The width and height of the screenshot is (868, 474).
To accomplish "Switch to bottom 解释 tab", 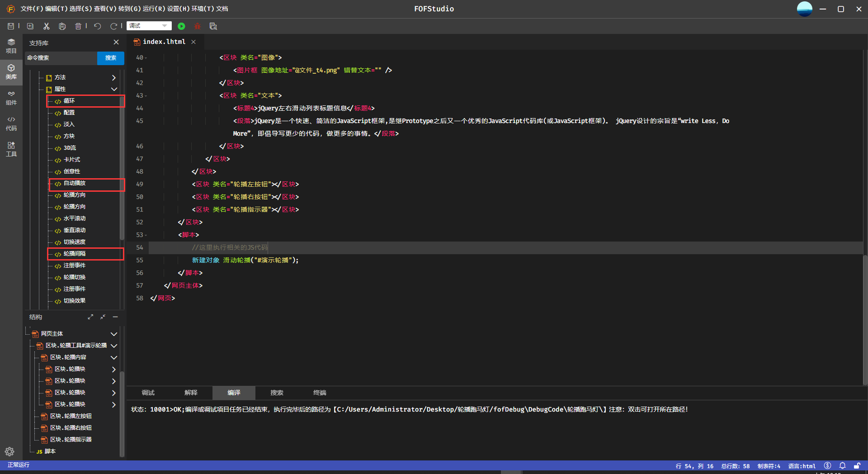I will click(191, 393).
